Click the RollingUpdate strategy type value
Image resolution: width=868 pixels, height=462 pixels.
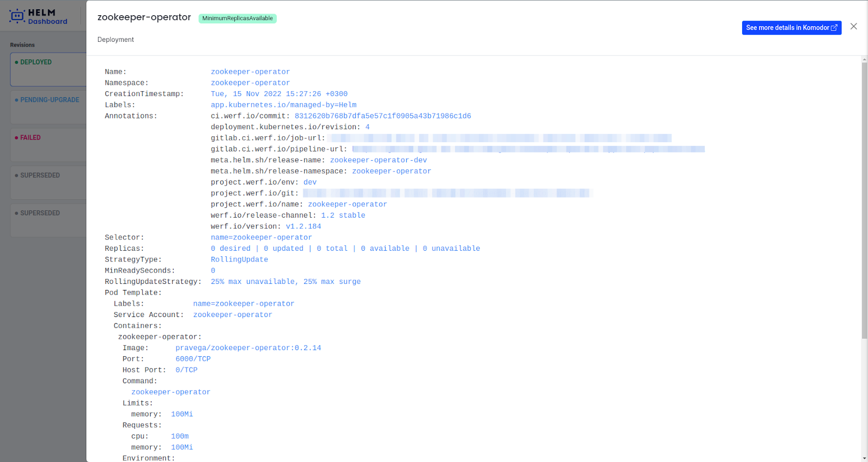(x=239, y=260)
